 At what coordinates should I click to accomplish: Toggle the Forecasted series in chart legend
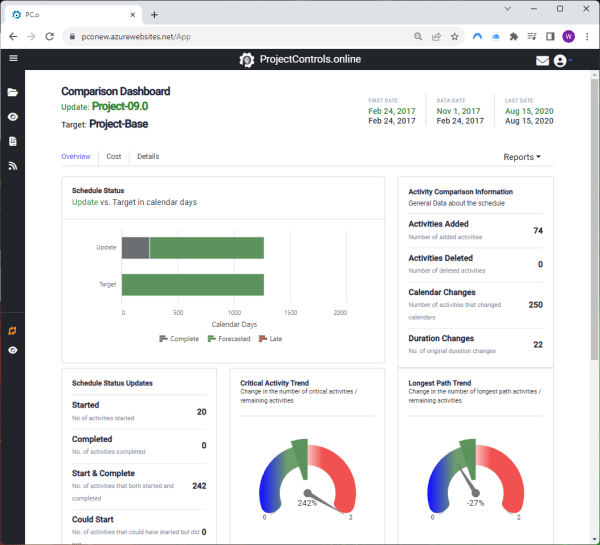(x=229, y=339)
